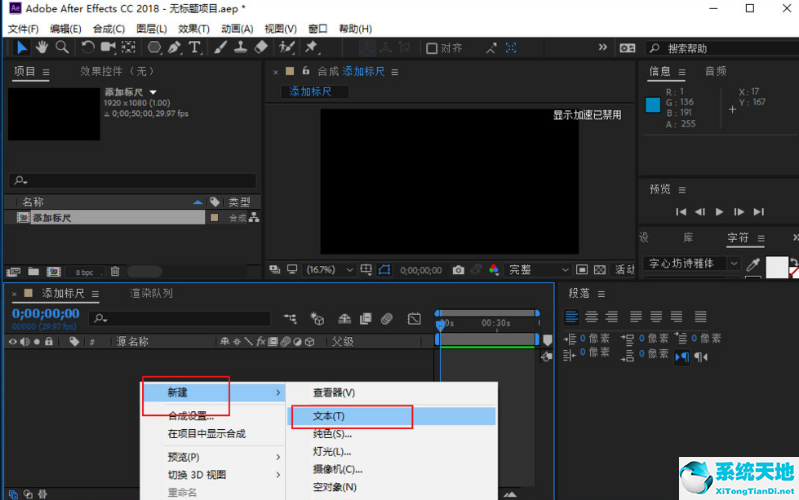Screen dimensions: 799x500
Task: Click the eyedropper icon in Character panel
Action: point(753,264)
